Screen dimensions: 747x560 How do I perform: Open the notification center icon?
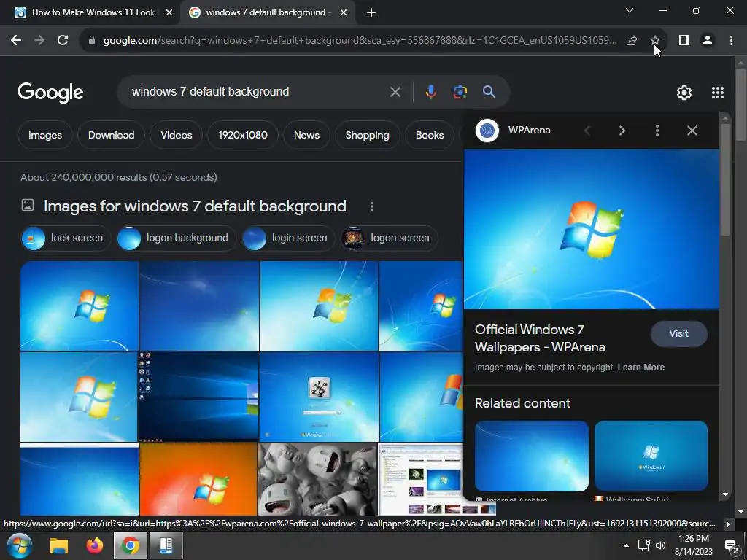pos(731,546)
